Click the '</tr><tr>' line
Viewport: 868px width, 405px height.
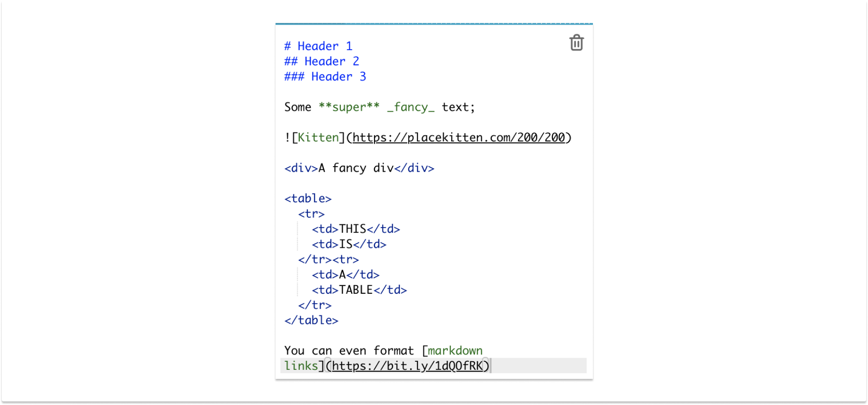tap(328, 259)
